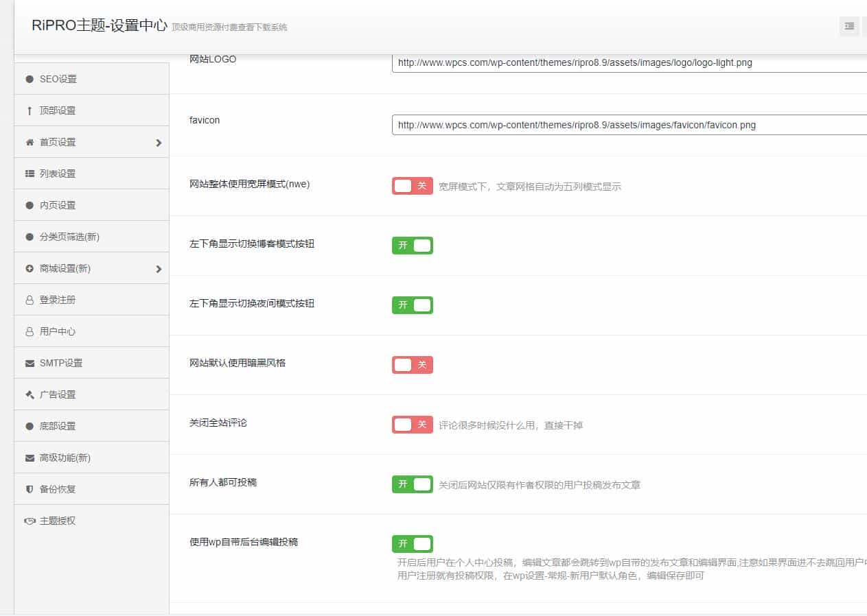Click the RiPRO主题-设置中心 title
Image resolution: width=867 pixels, height=616 pixels.
100,25
